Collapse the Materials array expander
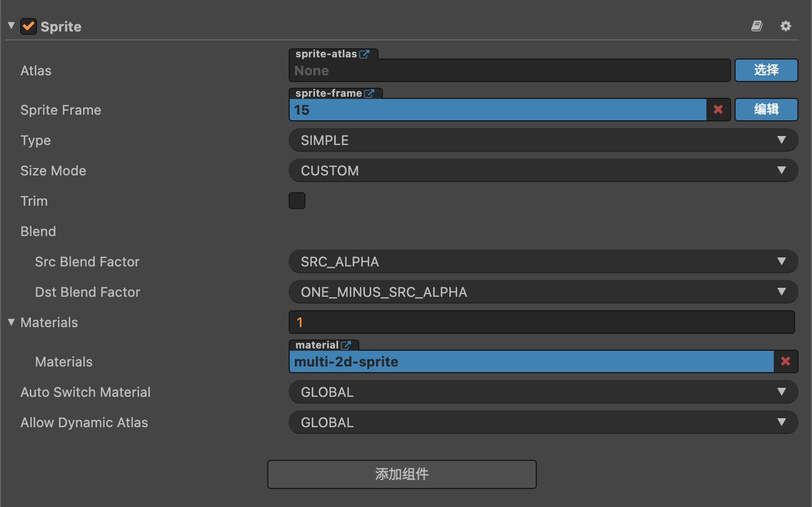The height and width of the screenshot is (507, 812). (11, 322)
